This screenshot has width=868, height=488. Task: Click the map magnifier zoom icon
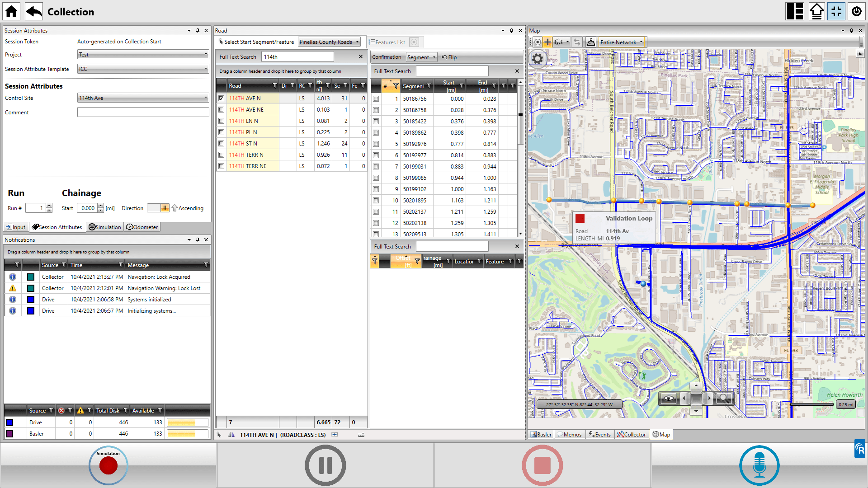coord(724,399)
